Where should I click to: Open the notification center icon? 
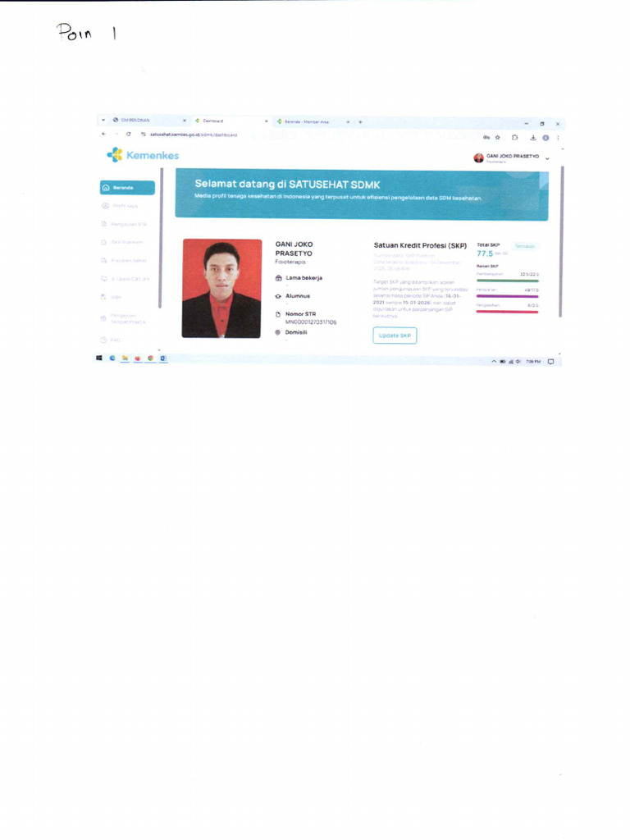[550, 362]
